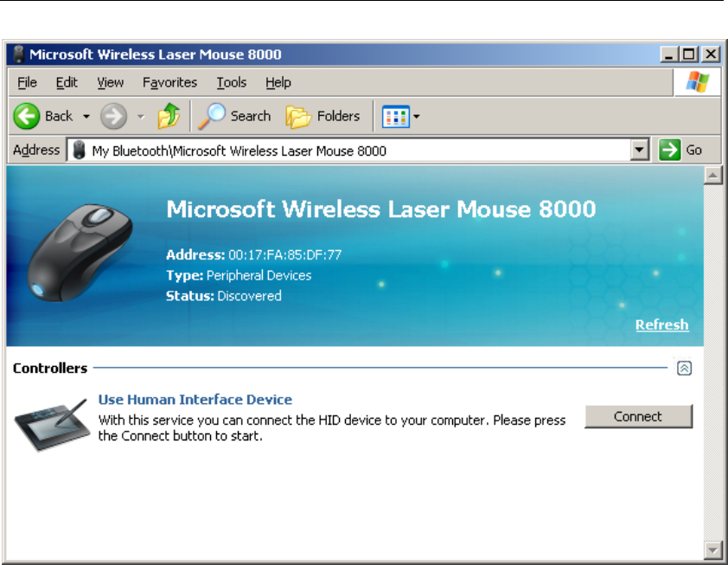This screenshot has height=565, width=728.
Task: Click the title bar mouse icon
Action: pos(18,55)
